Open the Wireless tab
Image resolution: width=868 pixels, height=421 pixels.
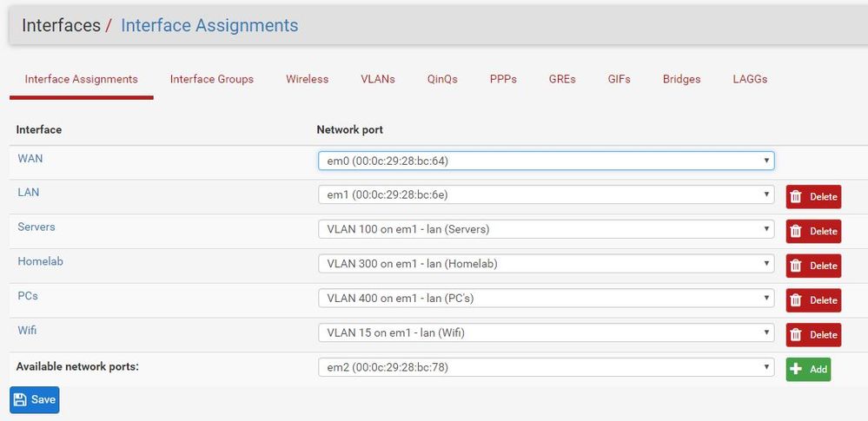click(308, 79)
